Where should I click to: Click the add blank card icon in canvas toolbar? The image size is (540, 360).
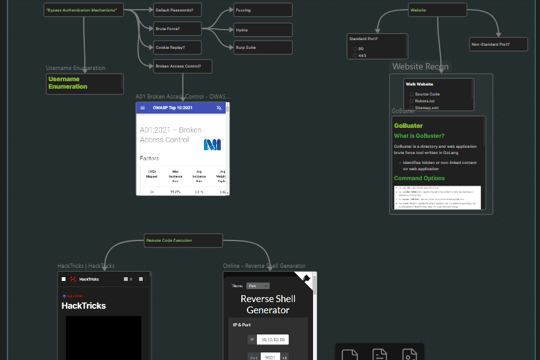[350, 355]
